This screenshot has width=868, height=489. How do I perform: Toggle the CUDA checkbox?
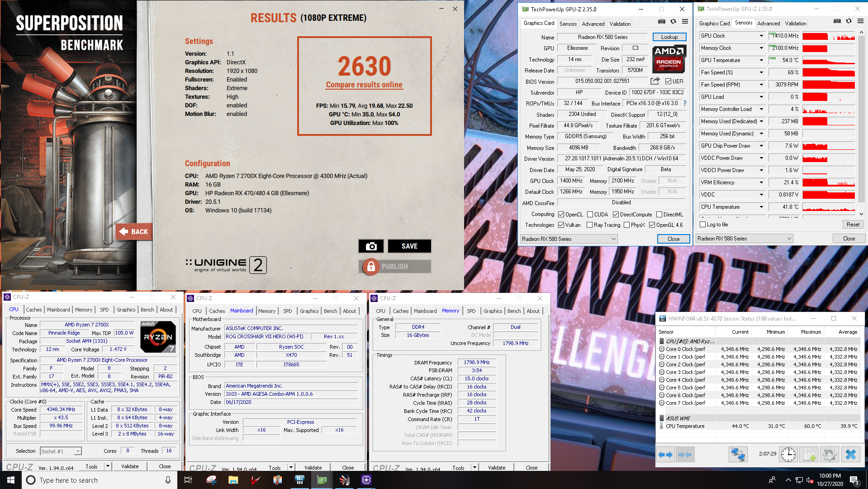click(590, 215)
